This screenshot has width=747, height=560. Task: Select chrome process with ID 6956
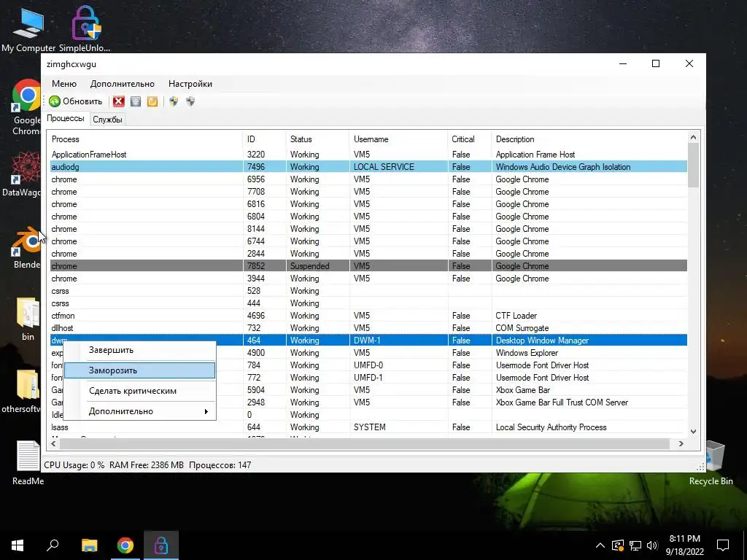pyautogui.click(x=368, y=179)
